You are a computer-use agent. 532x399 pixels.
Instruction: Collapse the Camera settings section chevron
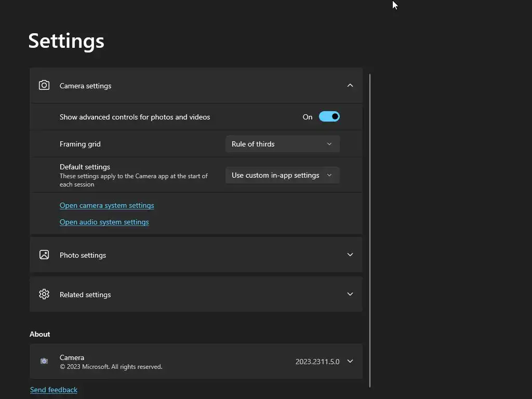click(350, 85)
